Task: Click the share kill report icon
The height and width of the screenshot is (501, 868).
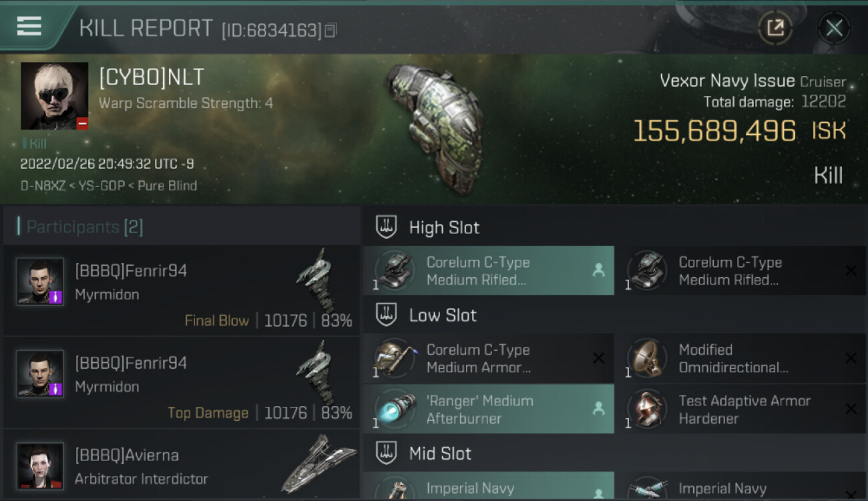Action: tap(775, 28)
